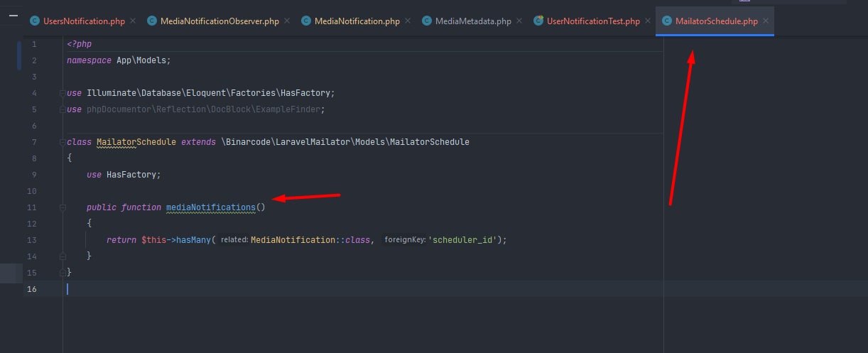Image resolution: width=868 pixels, height=353 pixels.
Task: Click line number 7 in the gutter
Action: coord(34,142)
